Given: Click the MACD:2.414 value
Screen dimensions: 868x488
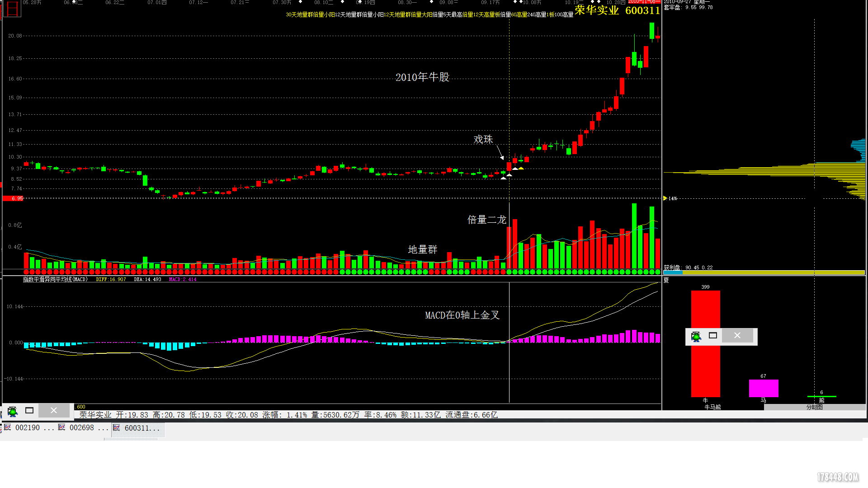Looking at the screenshot, I should point(183,280).
